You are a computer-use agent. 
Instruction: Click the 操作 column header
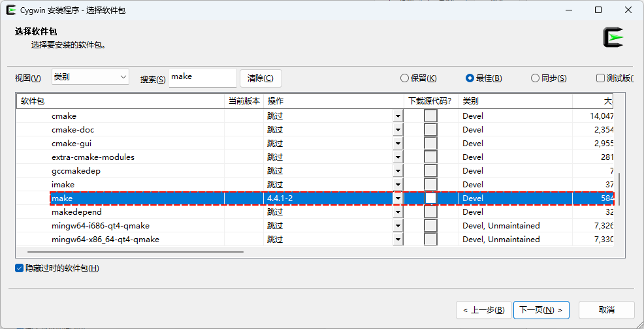pos(334,101)
